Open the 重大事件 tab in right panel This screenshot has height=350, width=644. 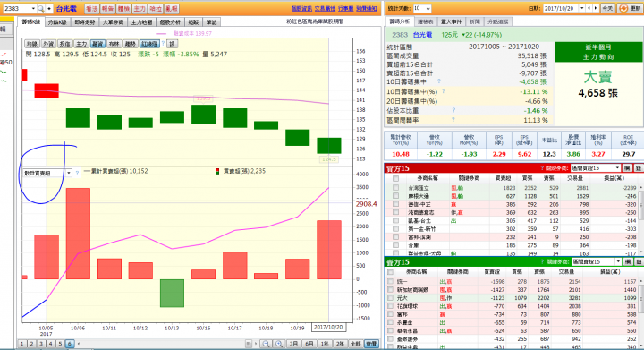point(451,21)
